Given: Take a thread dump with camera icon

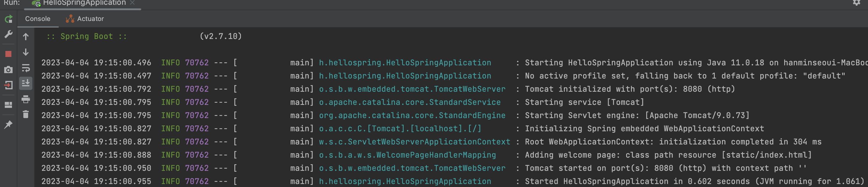Looking at the screenshot, I should pyautogui.click(x=8, y=70).
